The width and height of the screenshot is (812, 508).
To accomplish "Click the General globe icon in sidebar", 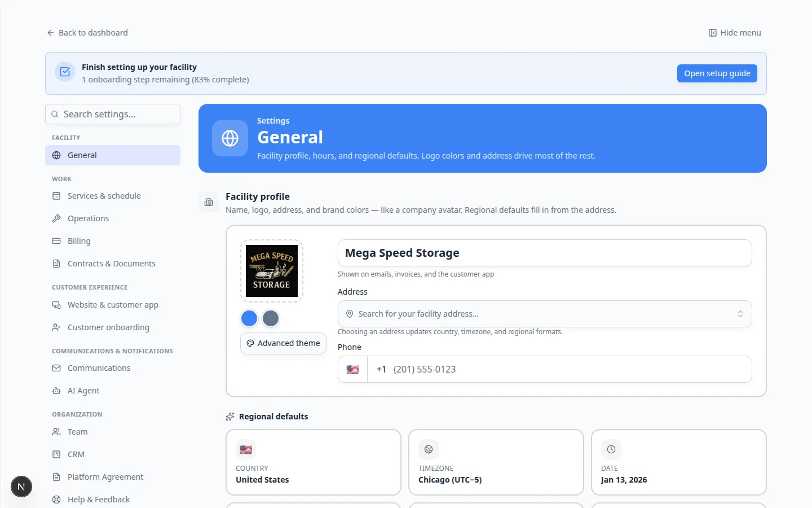I will click(x=56, y=155).
